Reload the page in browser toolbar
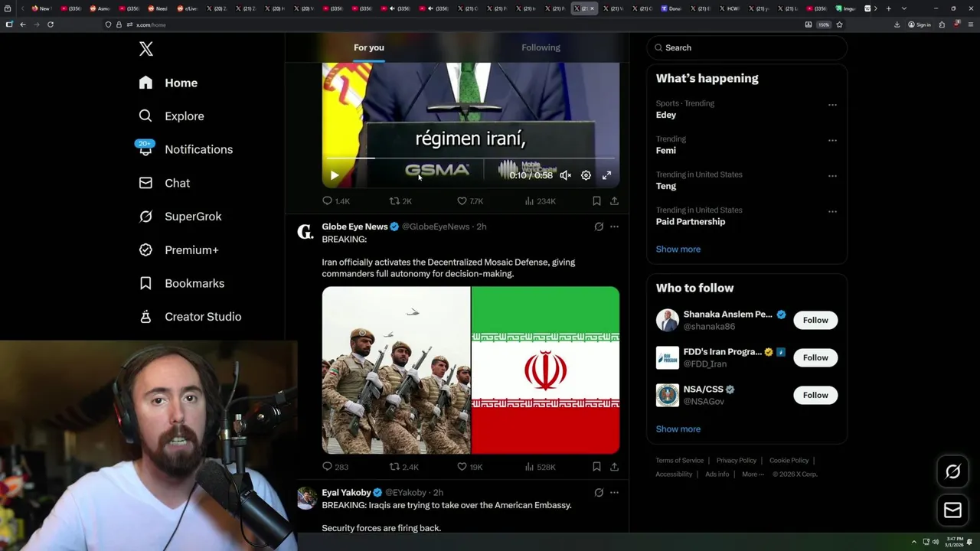 click(51, 24)
